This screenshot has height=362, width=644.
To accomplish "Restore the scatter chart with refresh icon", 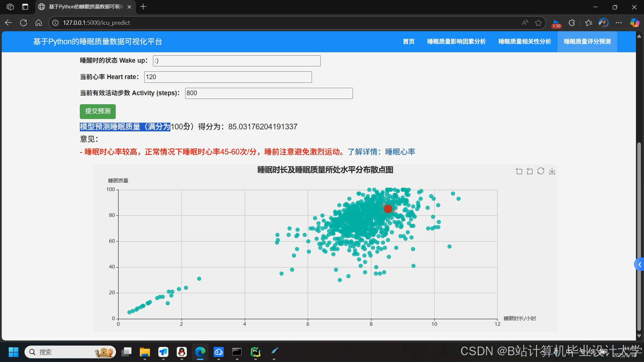I will (x=541, y=171).
